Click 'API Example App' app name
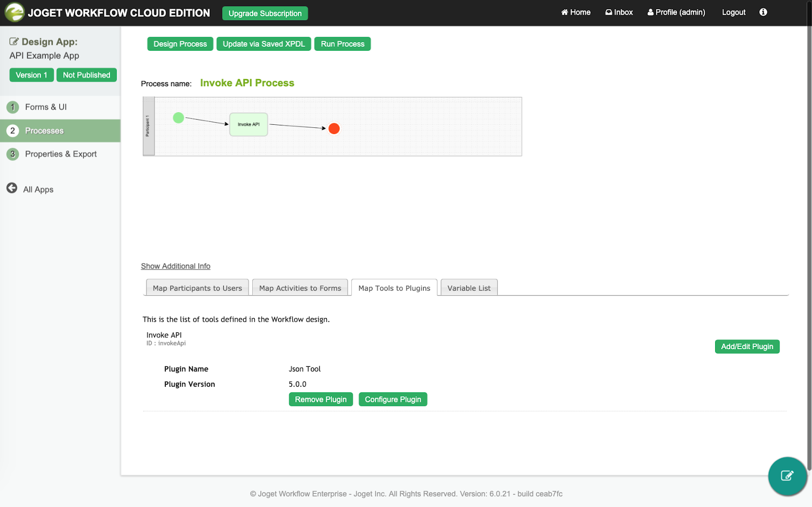Image resolution: width=812 pixels, height=507 pixels. (x=44, y=55)
